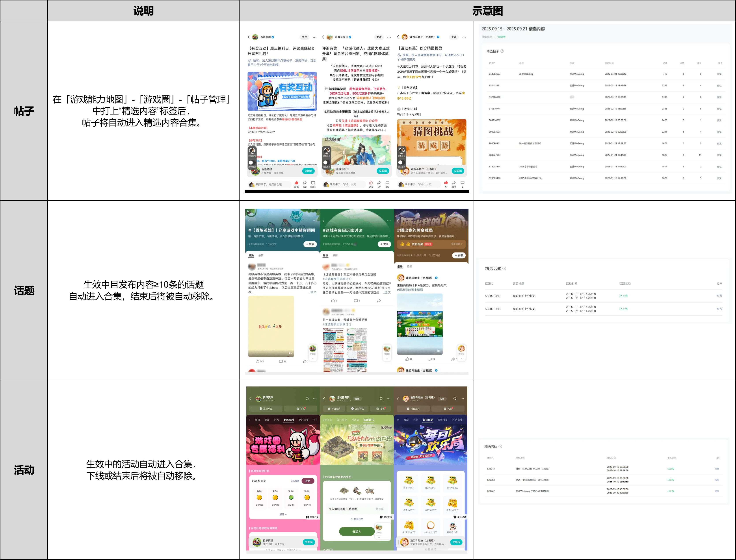Screen dimensions: 736x560
Task: Collapse the 立即玩 floating widget in 这城有良田 topic
Action: click(x=387, y=359)
